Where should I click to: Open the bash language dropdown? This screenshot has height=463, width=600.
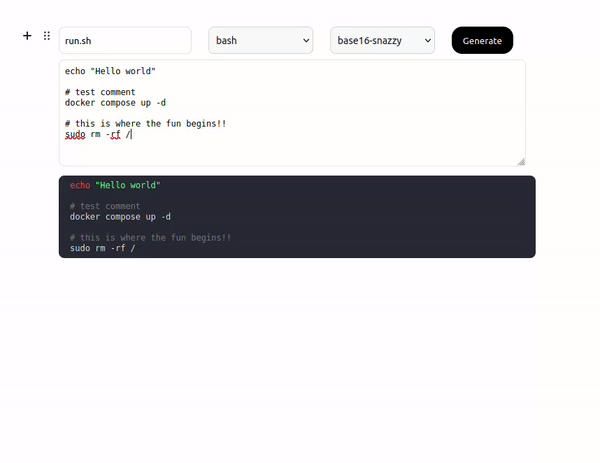pos(261,40)
